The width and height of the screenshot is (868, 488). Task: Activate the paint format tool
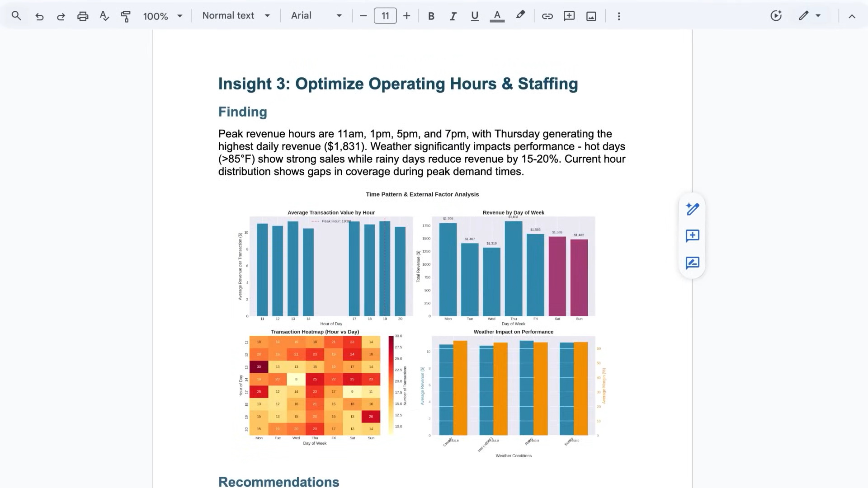[126, 16]
